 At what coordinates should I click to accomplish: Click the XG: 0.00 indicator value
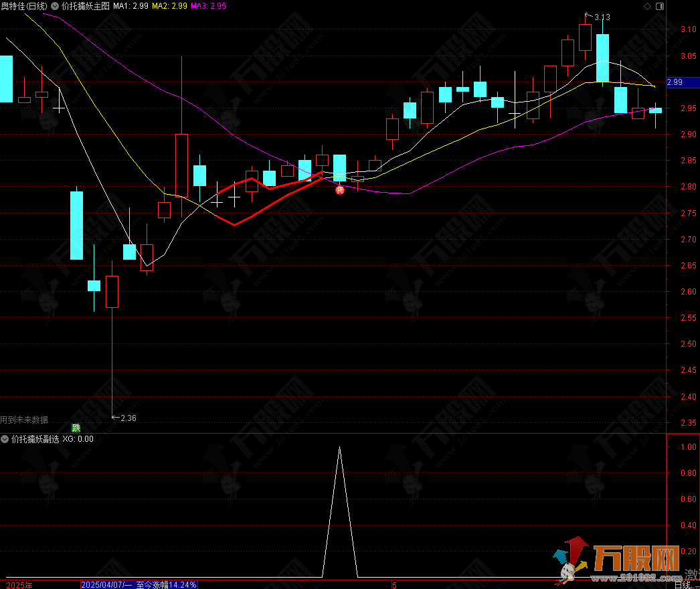coord(78,440)
